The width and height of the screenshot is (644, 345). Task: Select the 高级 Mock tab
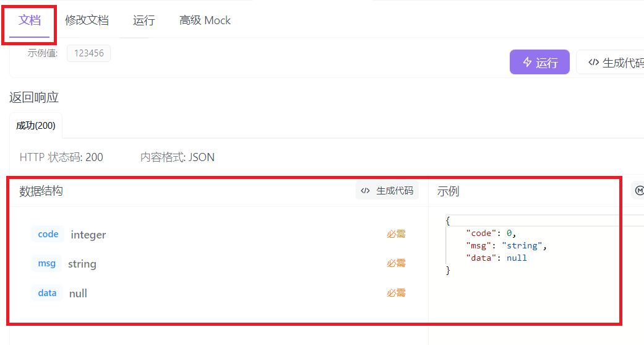[x=205, y=20]
